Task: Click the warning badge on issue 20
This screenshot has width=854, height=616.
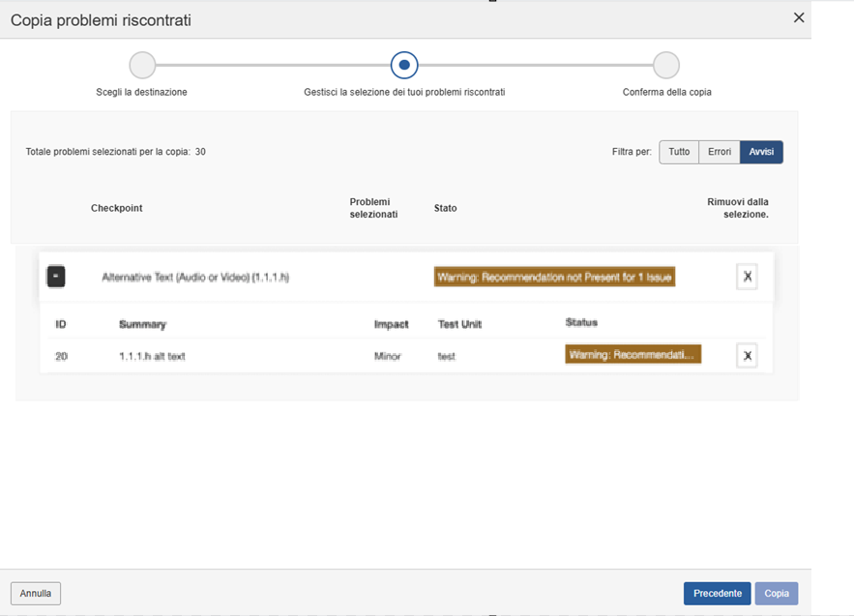Action: coord(633,355)
